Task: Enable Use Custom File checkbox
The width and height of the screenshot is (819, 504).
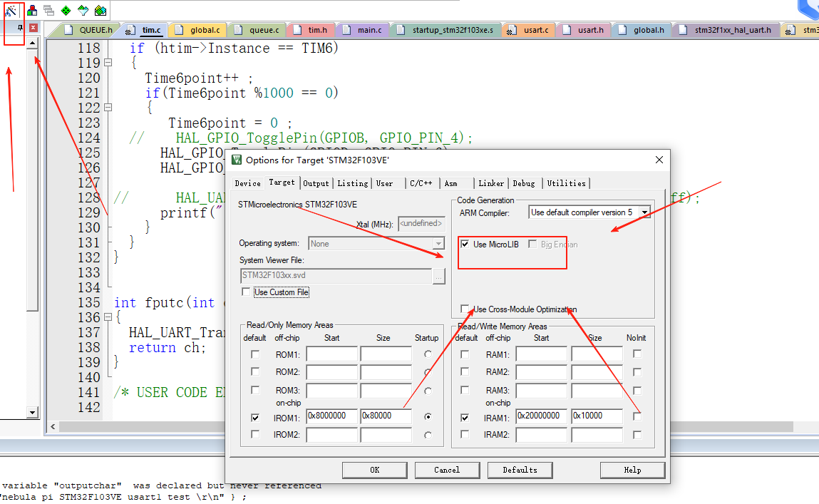Action: click(x=246, y=292)
